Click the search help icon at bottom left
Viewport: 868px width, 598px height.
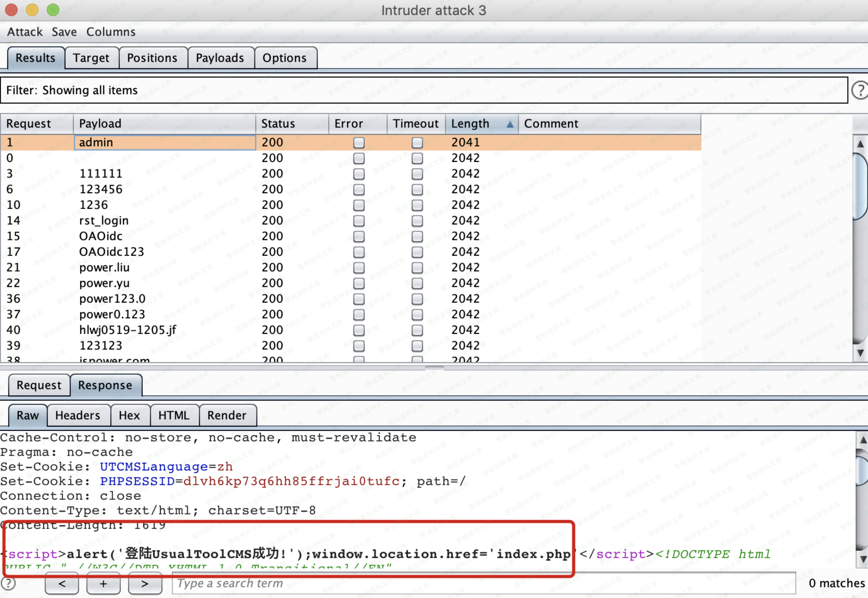pos(8,583)
